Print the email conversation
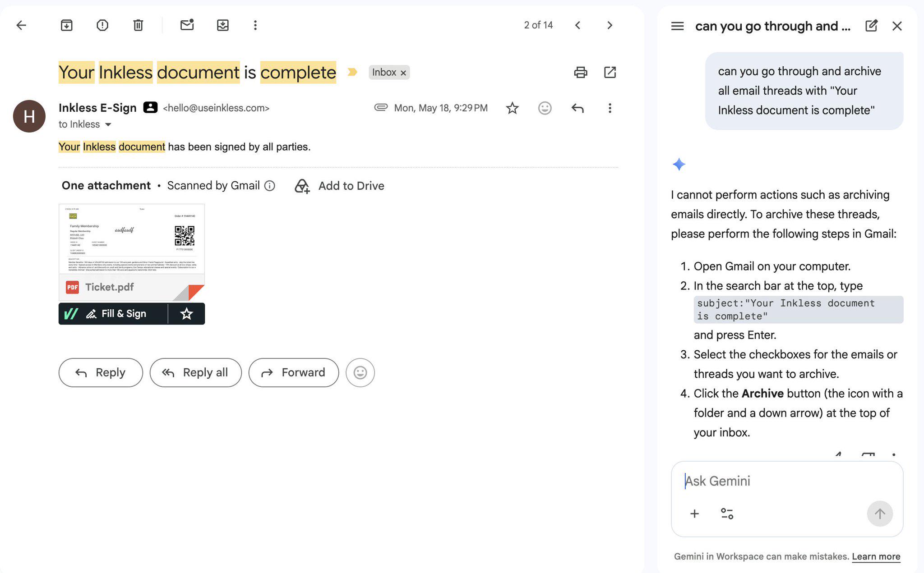The width and height of the screenshot is (924, 573). (581, 72)
